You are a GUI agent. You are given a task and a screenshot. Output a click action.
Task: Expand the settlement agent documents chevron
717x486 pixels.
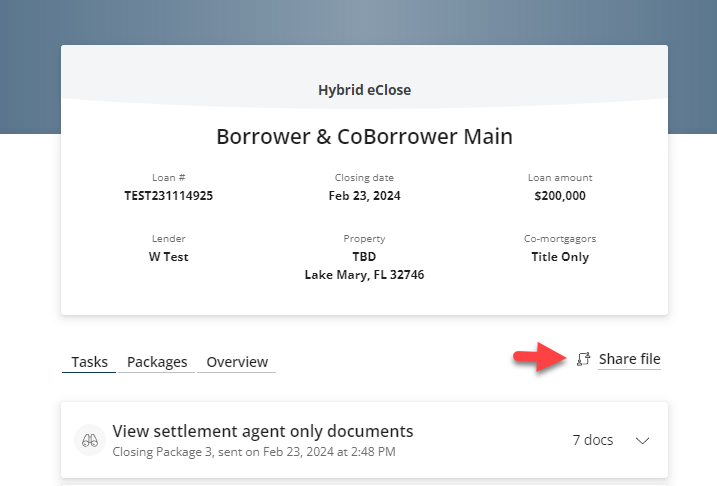pos(642,440)
